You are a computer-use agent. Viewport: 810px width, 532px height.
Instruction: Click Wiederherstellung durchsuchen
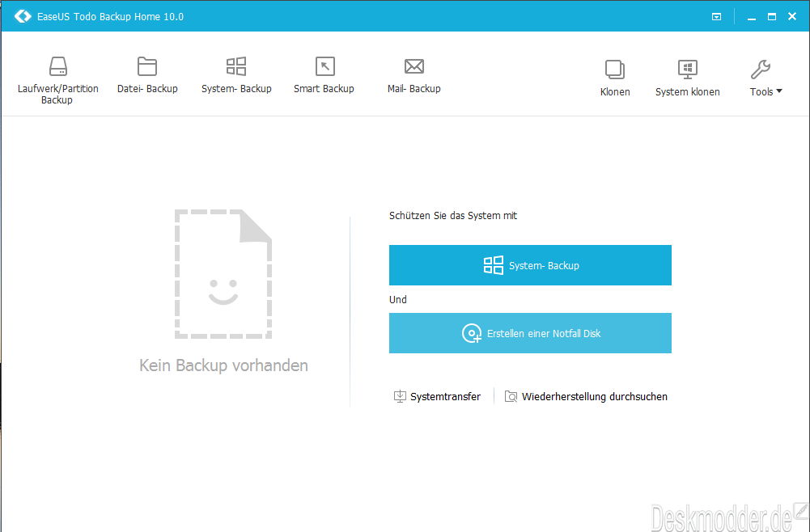[x=586, y=396]
